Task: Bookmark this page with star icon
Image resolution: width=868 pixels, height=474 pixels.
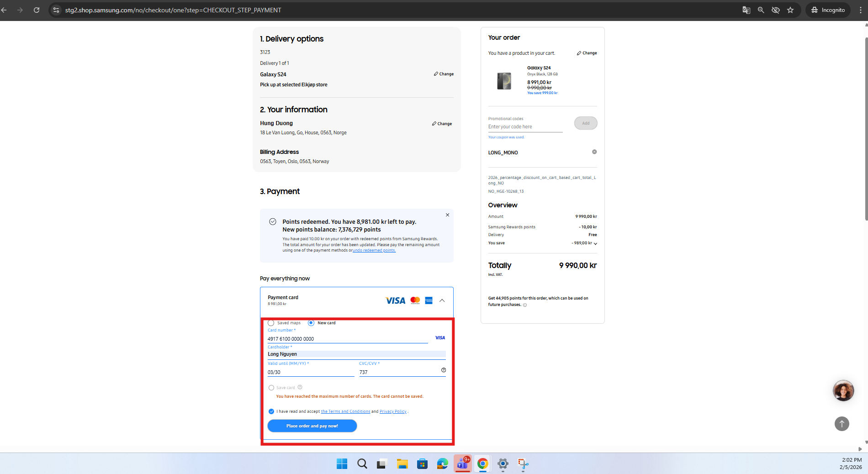Action: (x=790, y=10)
